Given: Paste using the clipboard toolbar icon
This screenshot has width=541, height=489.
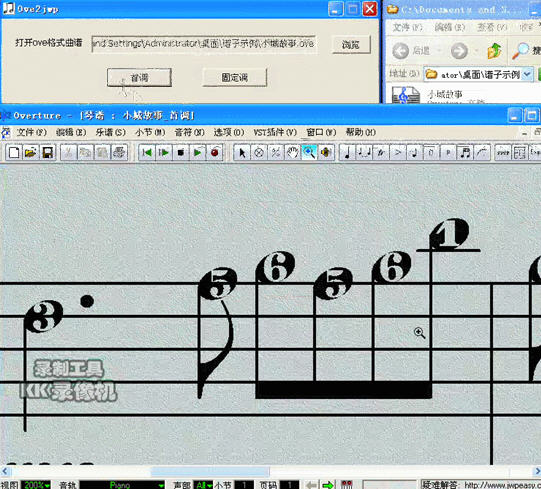Looking at the screenshot, I should [102, 153].
